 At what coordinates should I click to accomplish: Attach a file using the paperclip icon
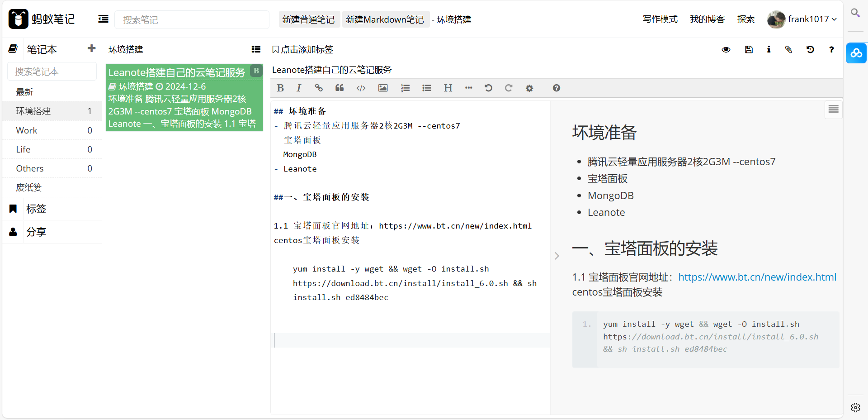(789, 49)
